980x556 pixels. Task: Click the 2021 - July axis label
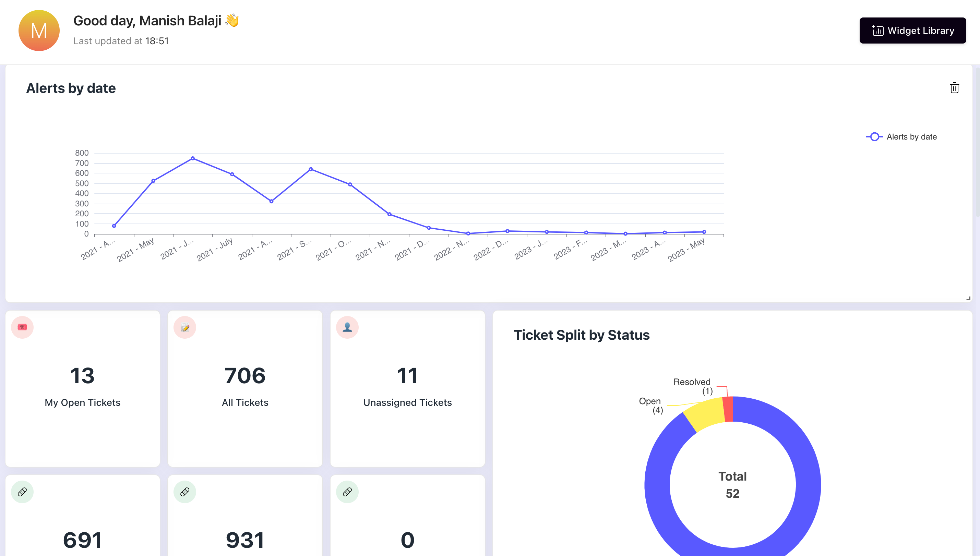[214, 250]
